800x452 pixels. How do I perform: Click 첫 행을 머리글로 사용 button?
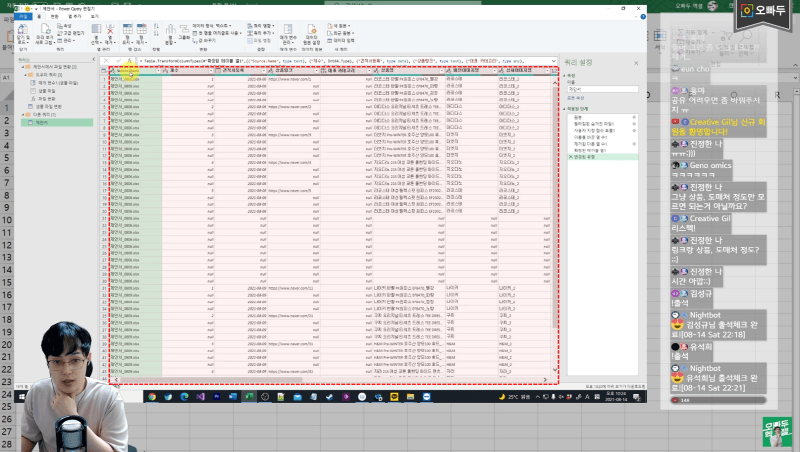[219, 32]
